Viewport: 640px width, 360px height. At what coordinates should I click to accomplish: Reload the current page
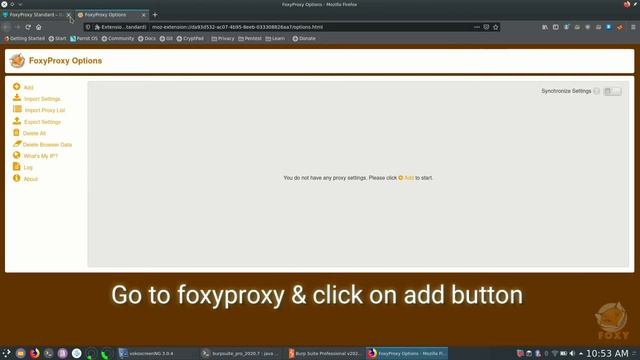[x=28, y=27]
